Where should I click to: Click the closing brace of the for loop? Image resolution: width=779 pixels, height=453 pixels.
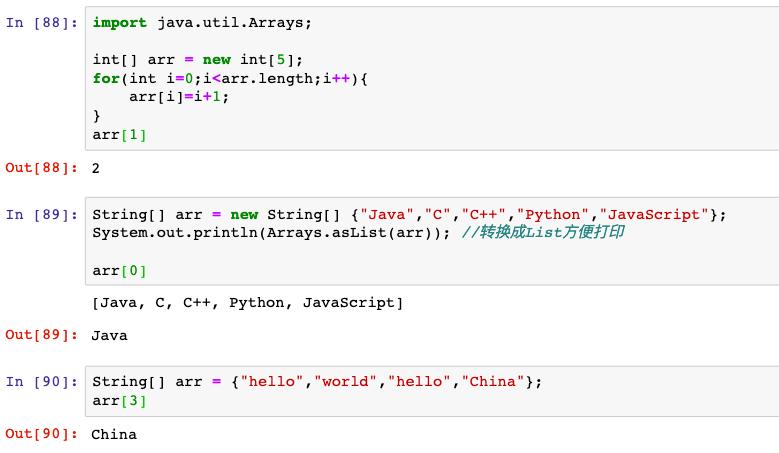click(x=96, y=116)
